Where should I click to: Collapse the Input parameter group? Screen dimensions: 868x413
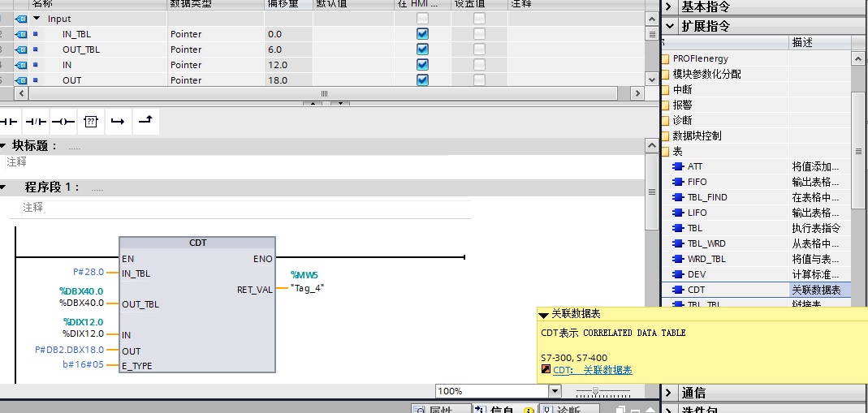click(x=37, y=19)
